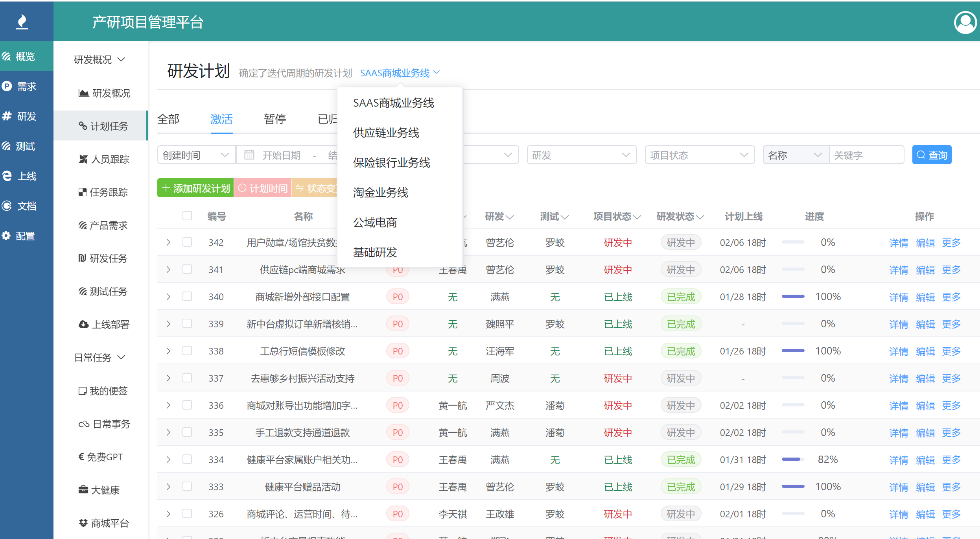This screenshot has width=980, height=539.
Task: Select 我的便签 sidebar item
Action: point(103,391)
